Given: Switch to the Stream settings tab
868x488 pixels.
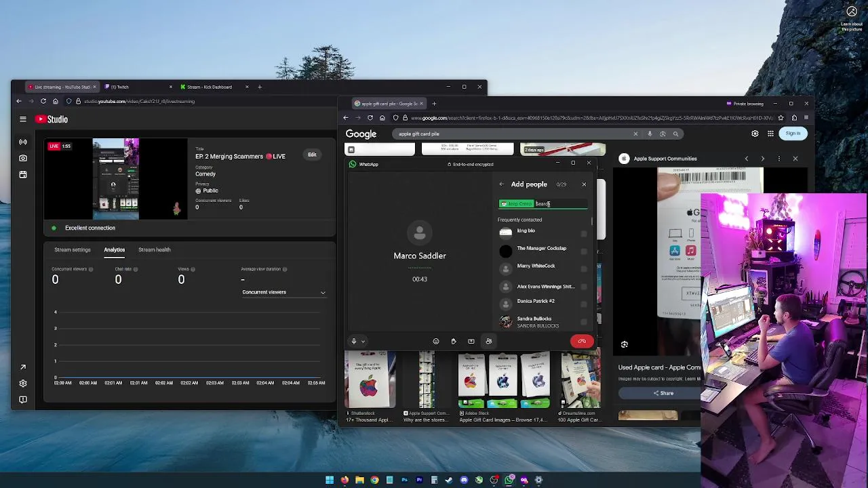Looking at the screenshot, I should click(x=73, y=250).
